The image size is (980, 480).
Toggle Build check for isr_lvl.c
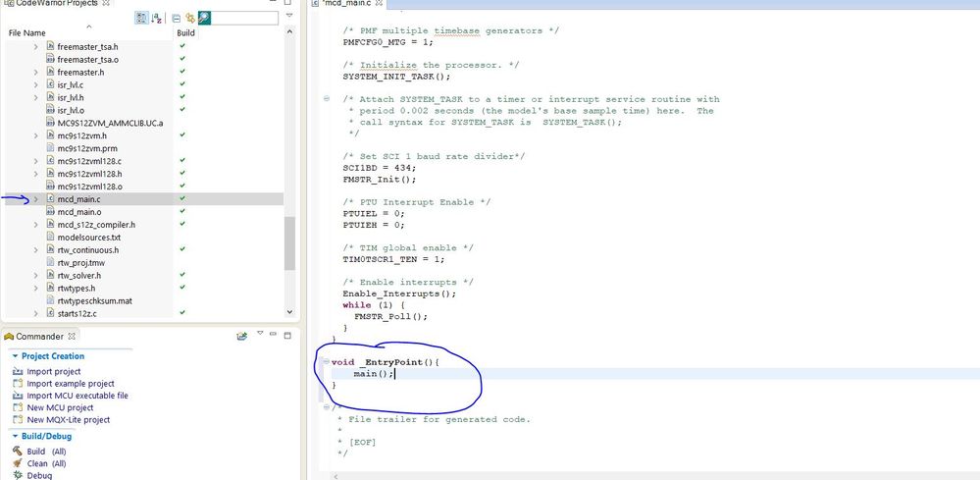pos(181,83)
